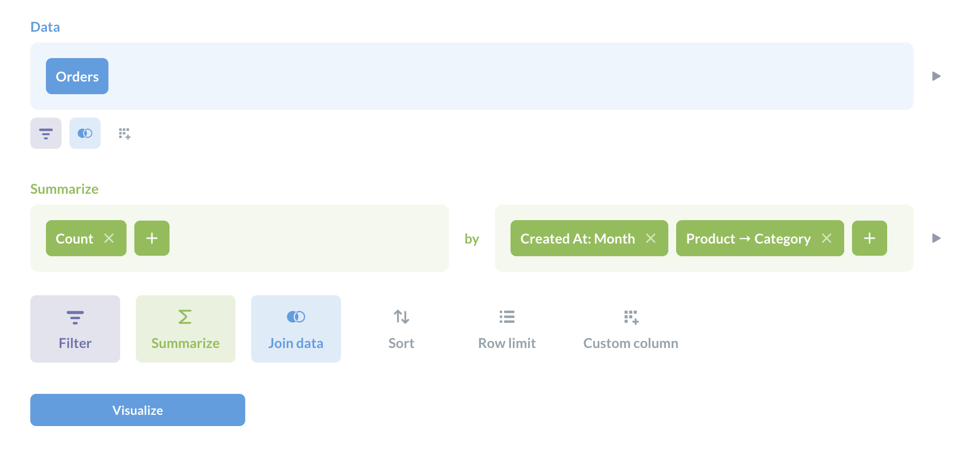Click the small filter icon under Data
The image size is (980, 449).
(x=46, y=133)
